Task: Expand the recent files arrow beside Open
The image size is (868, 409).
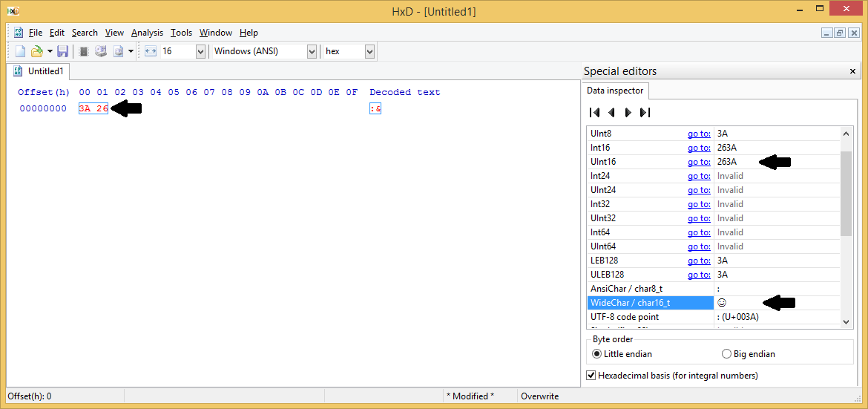Action: (50, 51)
